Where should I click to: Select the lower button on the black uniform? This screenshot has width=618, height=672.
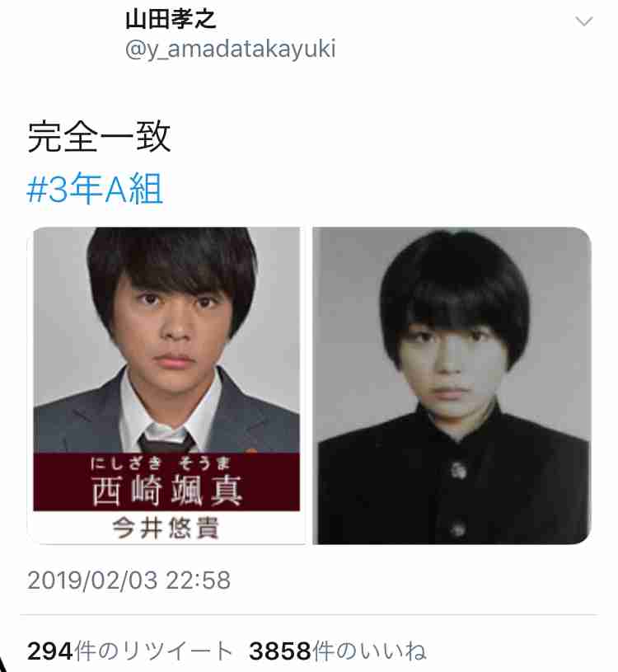(x=458, y=529)
